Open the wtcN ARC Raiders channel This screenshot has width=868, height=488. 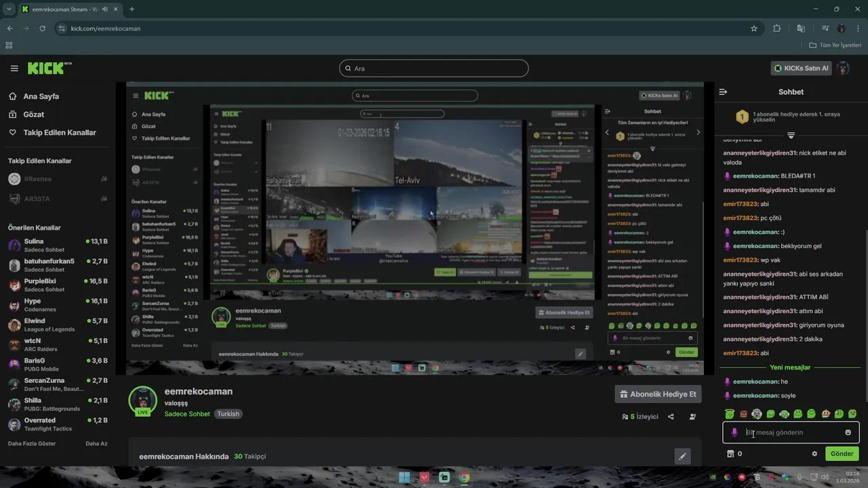[x=58, y=344]
